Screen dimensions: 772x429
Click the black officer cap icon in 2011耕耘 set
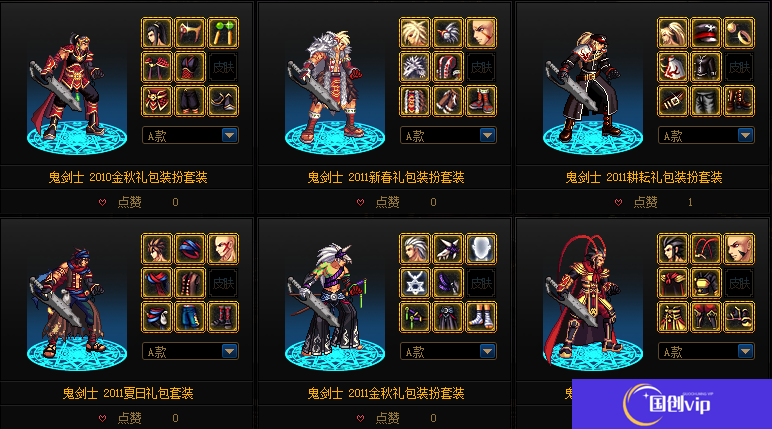(x=706, y=33)
